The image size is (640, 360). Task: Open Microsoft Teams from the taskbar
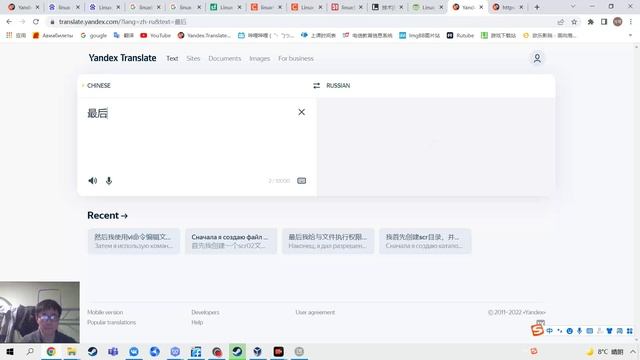point(113,351)
